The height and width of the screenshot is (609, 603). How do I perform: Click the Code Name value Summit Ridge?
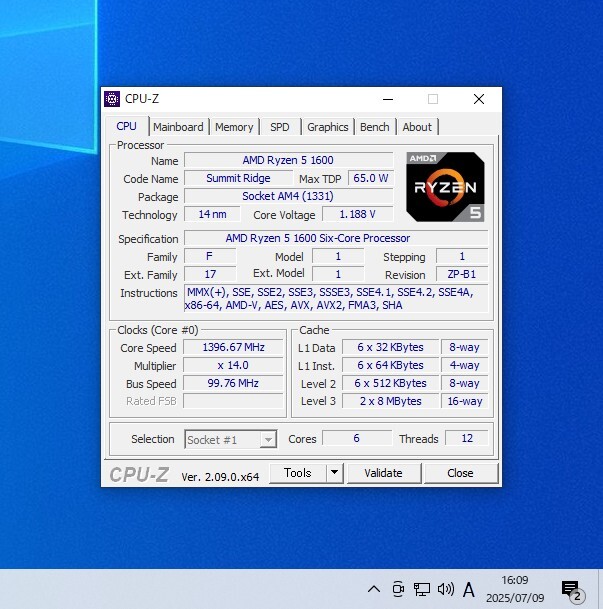[238, 178]
